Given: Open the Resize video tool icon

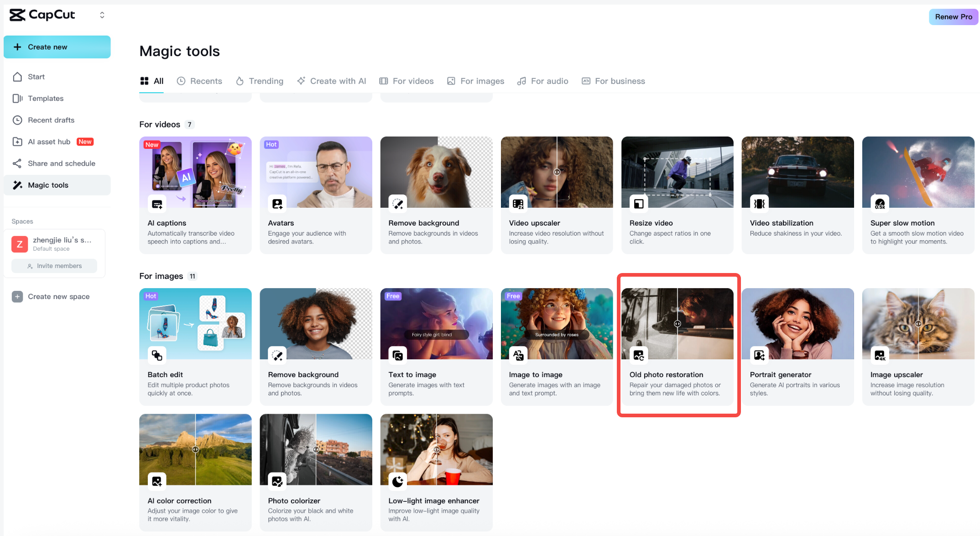Looking at the screenshot, I should (x=639, y=204).
